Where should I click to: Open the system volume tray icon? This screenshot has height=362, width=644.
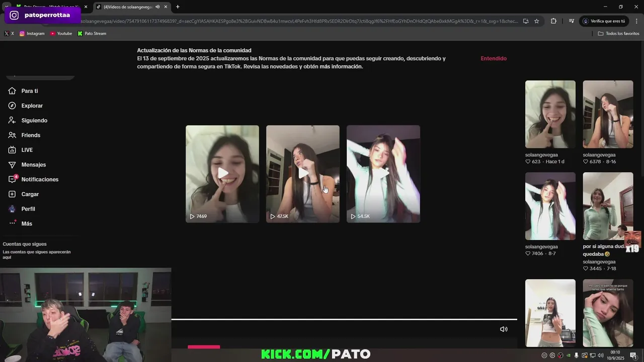click(600, 355)
